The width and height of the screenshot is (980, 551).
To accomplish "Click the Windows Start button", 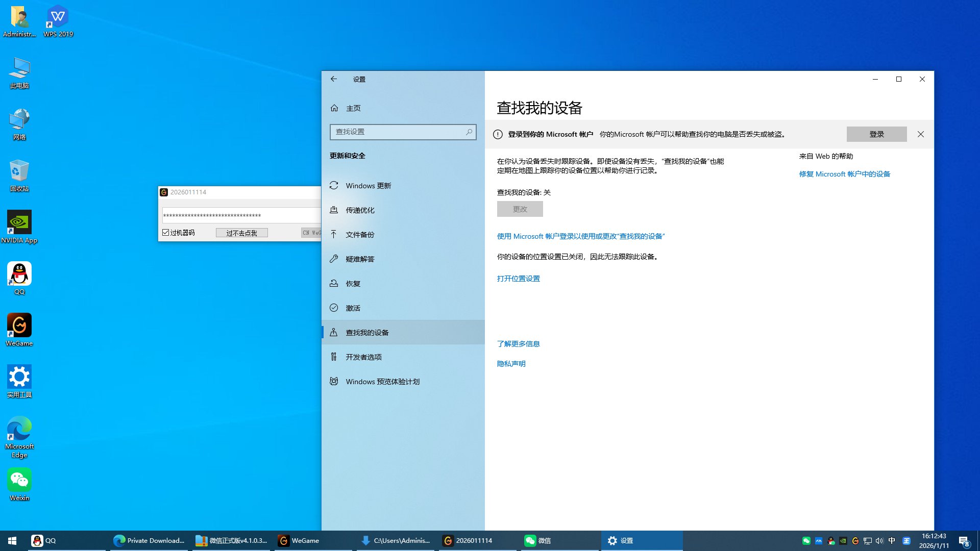I will [x=12, y=541].
